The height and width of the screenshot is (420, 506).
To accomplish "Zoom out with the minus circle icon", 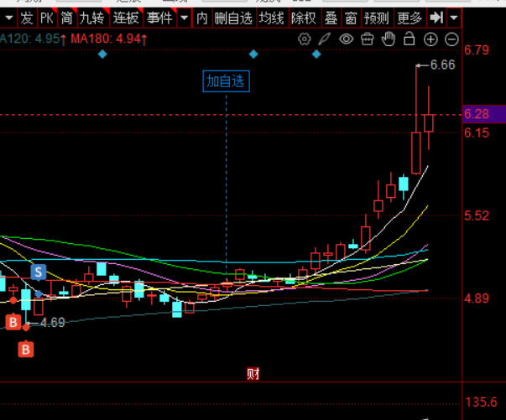I will [x=451, y=39].
